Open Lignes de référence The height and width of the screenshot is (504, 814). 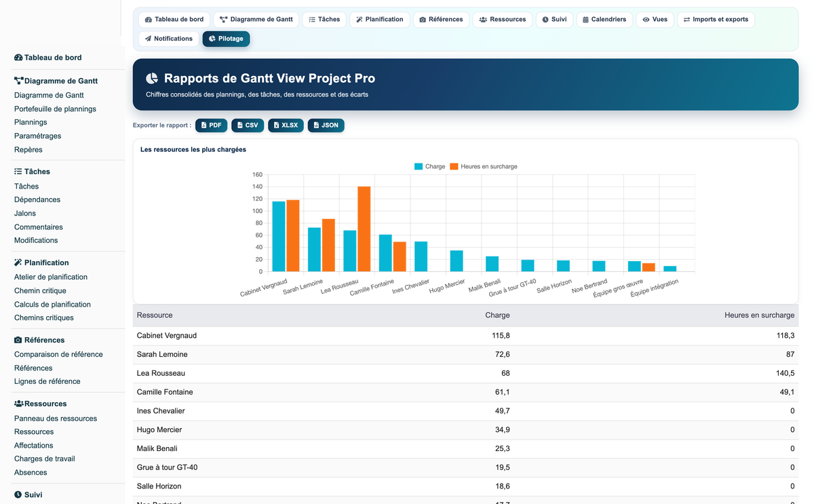(47, 382)
